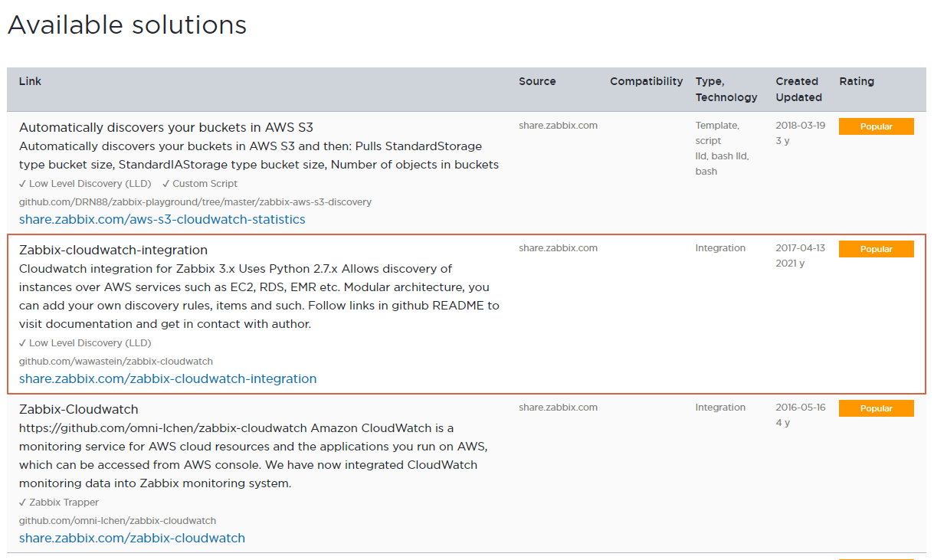Click the Link column header
934x560 pixels.
[x=31, y=81]
